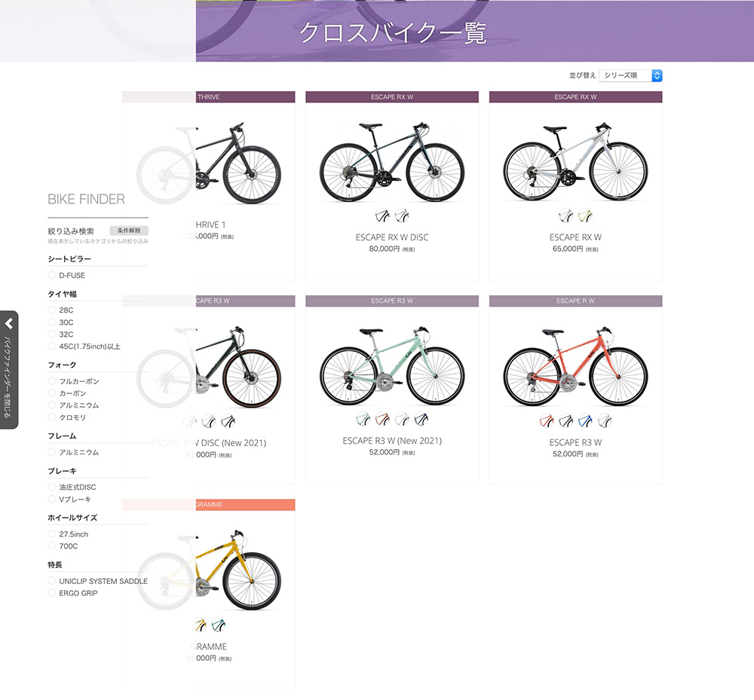
Task: Select the 700C wheel size filter
Action: (x=52, y=546)
